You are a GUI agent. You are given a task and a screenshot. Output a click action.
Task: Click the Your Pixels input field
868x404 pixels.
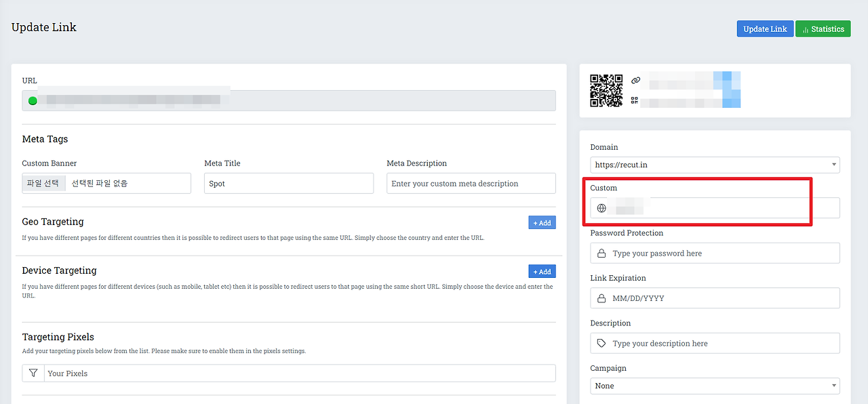click(300, 373)
